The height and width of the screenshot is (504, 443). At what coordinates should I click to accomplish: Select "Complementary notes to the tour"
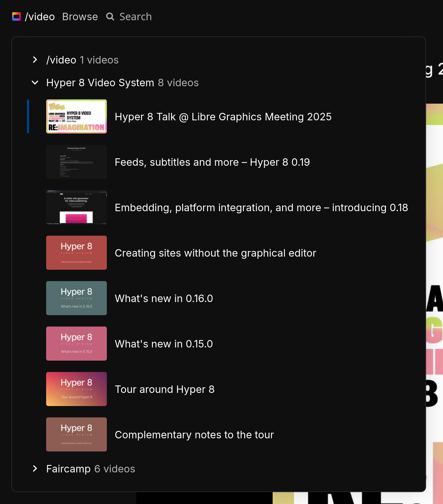click(x=194, y=434)
